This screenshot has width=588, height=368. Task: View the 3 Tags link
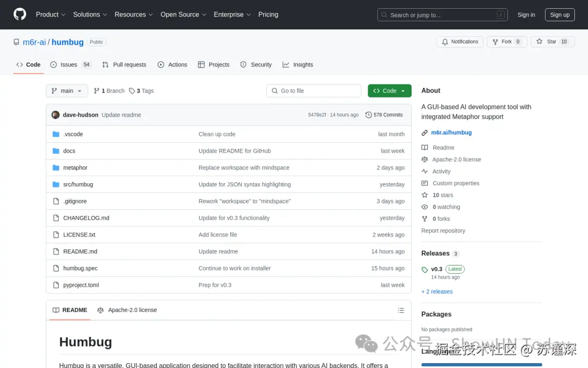click(142, 91)
